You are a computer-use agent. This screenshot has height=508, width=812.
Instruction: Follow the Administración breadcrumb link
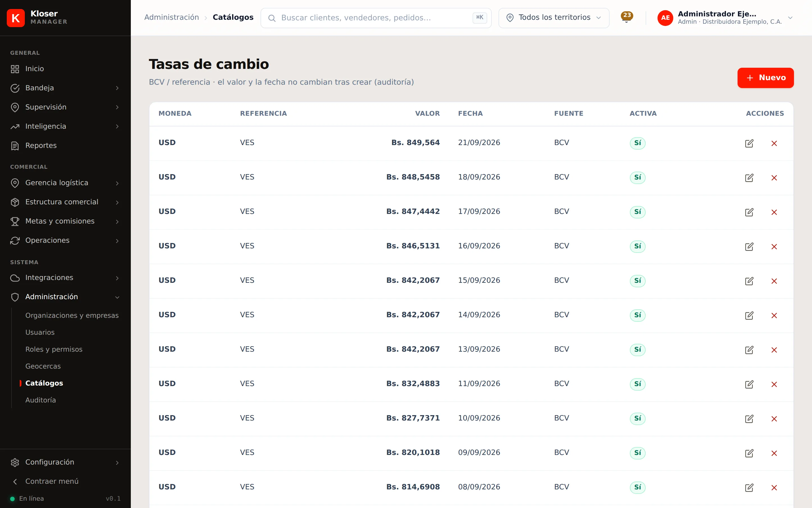point(171,17)
